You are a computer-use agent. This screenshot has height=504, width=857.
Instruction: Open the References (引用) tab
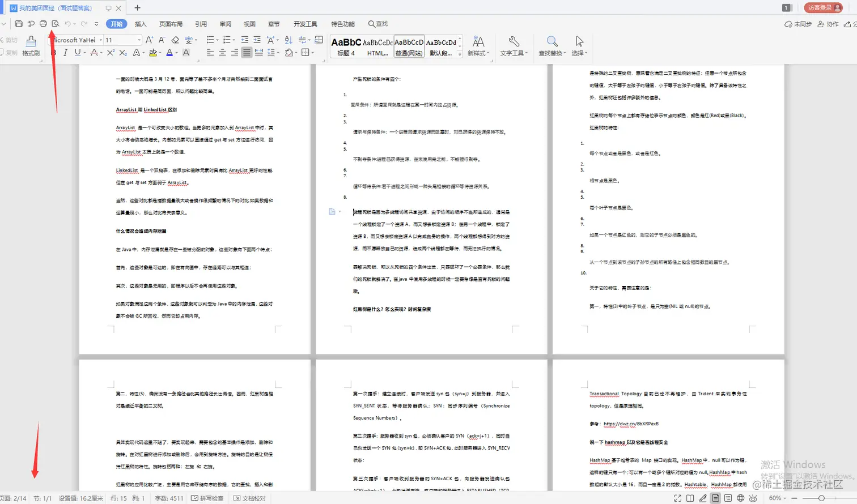tap(201, 24)
